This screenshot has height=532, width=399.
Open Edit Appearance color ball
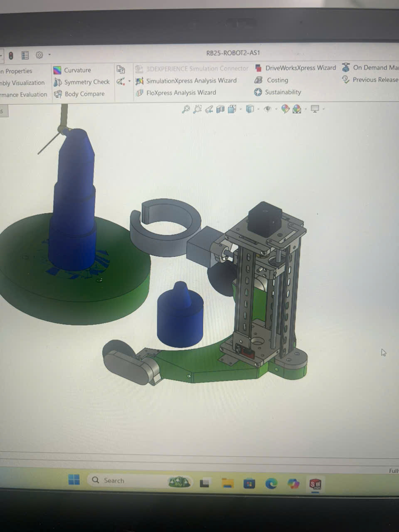pyautogui.click(x=285, y=109)
